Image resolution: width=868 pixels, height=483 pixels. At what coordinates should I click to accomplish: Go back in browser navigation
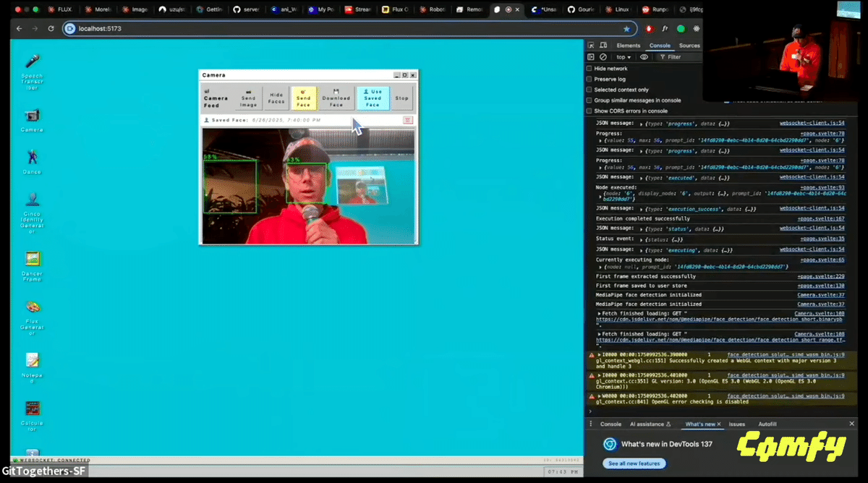coord(19,29)
